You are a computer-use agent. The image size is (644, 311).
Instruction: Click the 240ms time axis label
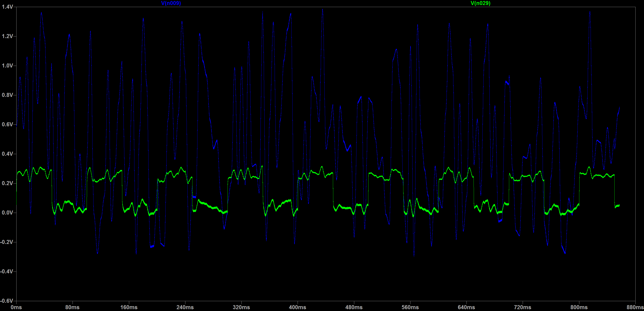point(185,307)
